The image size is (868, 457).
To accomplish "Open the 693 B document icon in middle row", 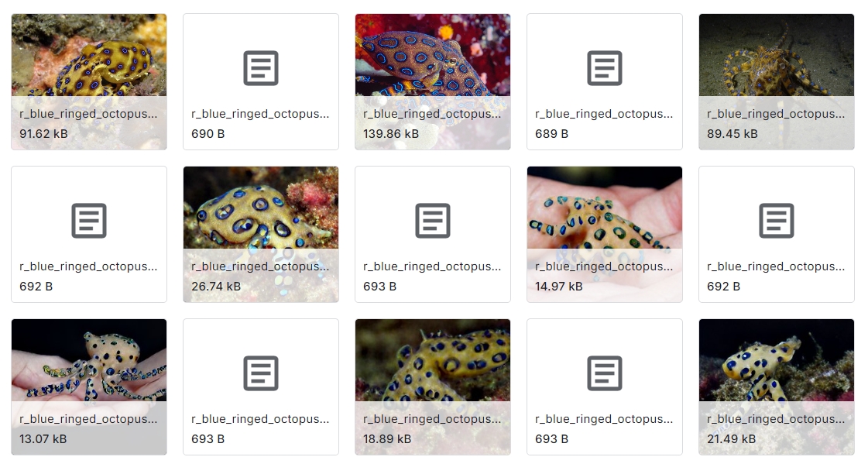I will pyautogui.click(x=432, y=221).
